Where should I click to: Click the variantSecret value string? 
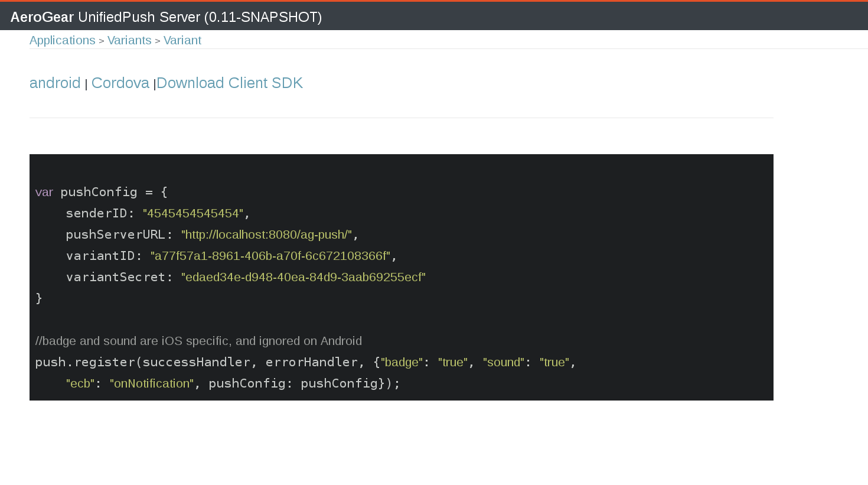(303, 277)
